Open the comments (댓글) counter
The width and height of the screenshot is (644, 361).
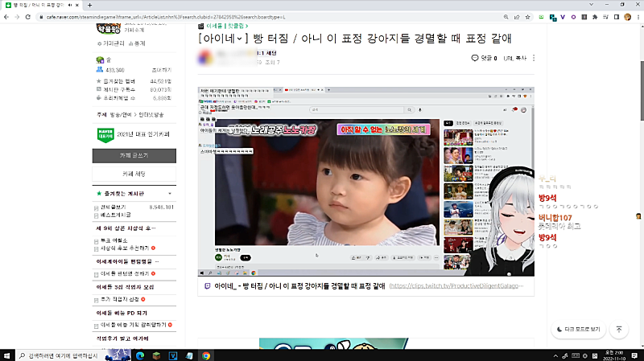coord(485,58)
